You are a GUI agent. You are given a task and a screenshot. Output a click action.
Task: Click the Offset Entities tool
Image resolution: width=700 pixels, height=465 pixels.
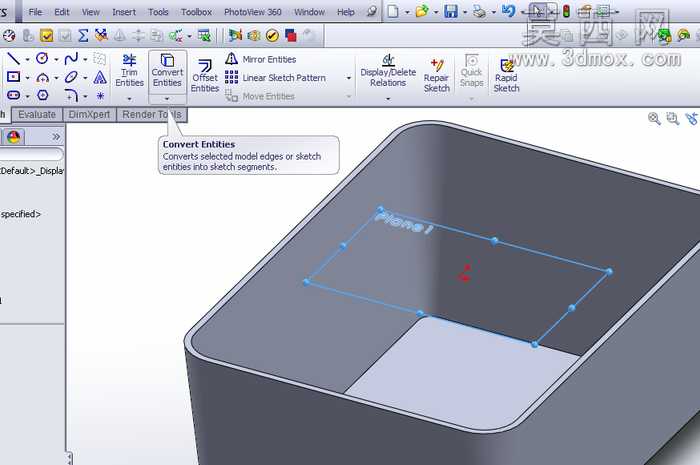coord(205,76)
